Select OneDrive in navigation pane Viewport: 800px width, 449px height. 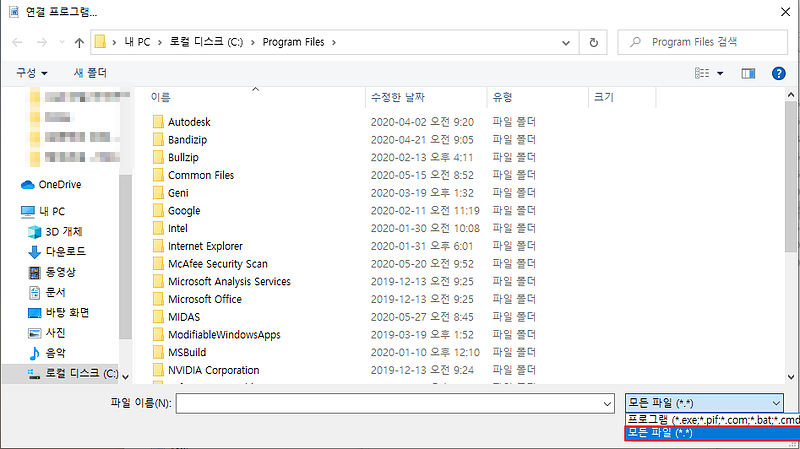point(51,185)
